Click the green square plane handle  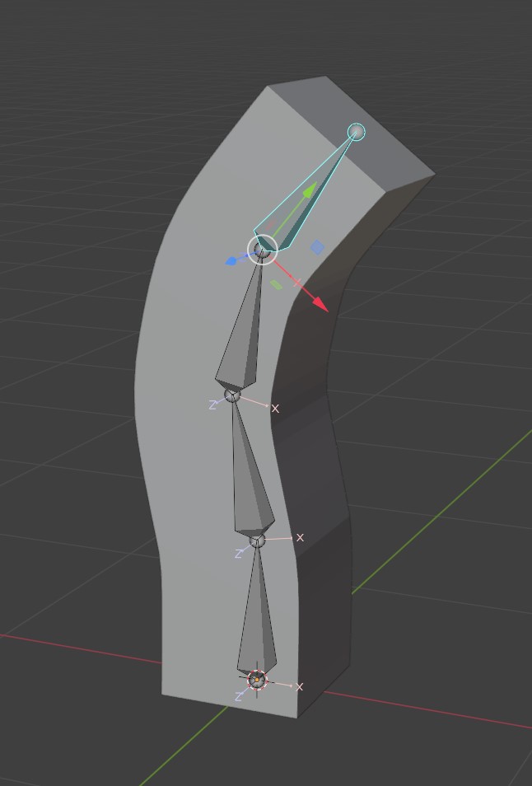[276, 285]
